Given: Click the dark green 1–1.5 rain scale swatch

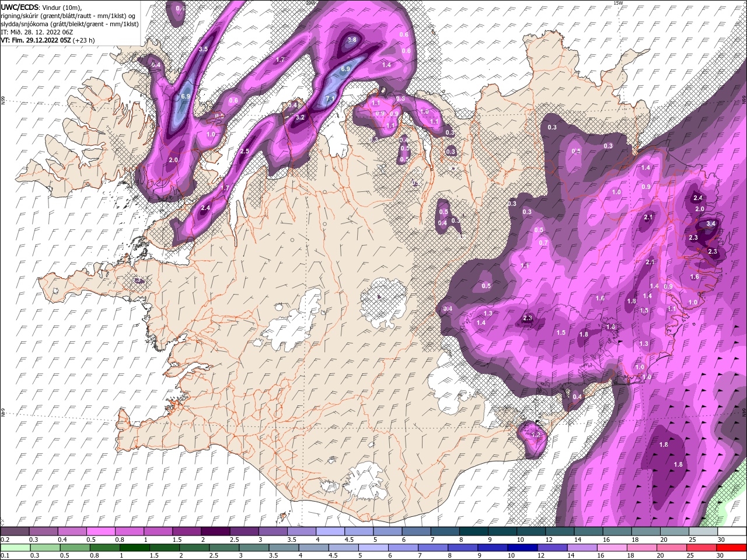Looking at the screenshot, I should pyautogui.click(x=135, y=548).
